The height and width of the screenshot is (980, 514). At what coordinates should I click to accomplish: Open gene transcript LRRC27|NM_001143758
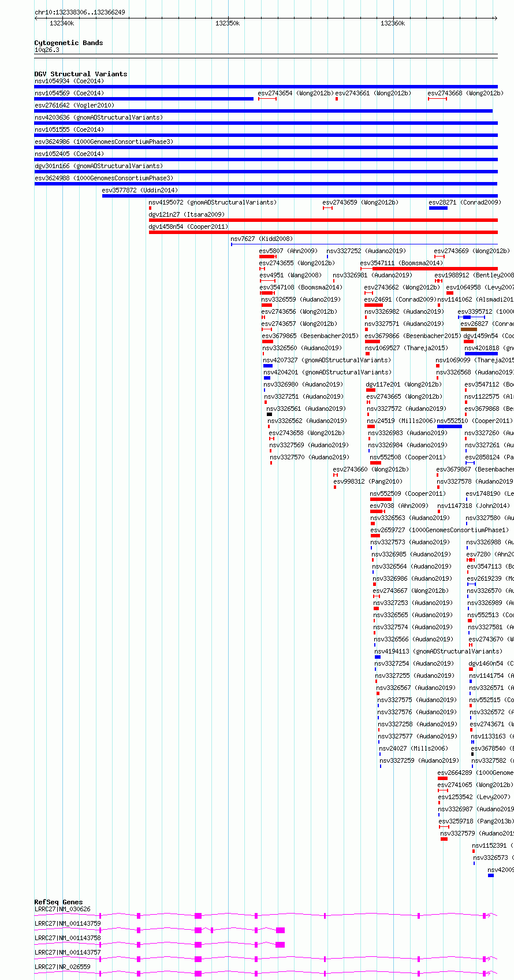pos(68,938)
